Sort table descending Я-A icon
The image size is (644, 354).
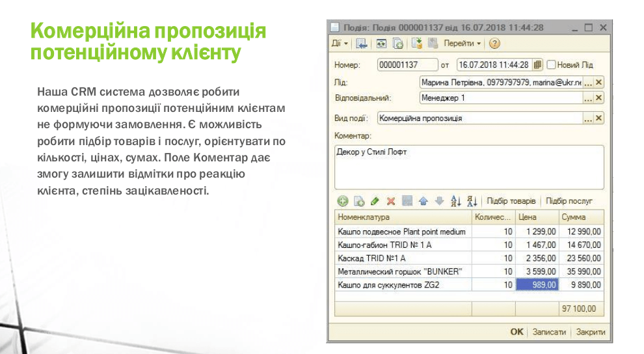pyautogui.click(x=472, y=201)
